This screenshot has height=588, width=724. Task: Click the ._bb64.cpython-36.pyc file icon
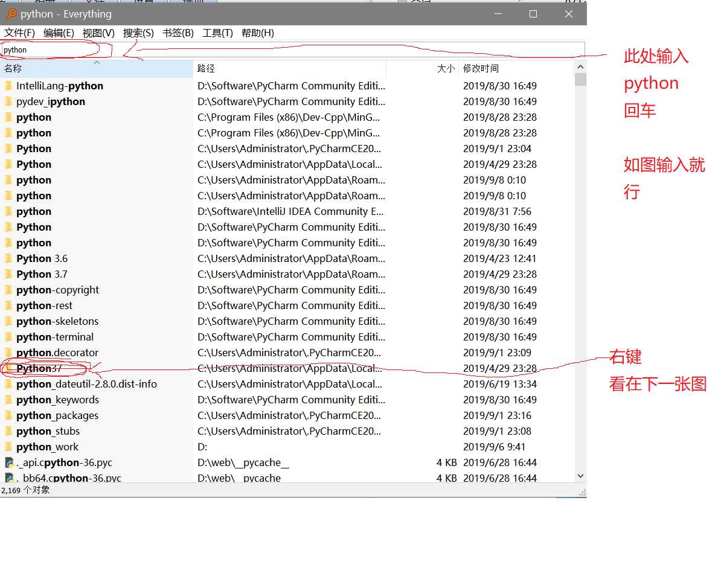coord(9,478)
